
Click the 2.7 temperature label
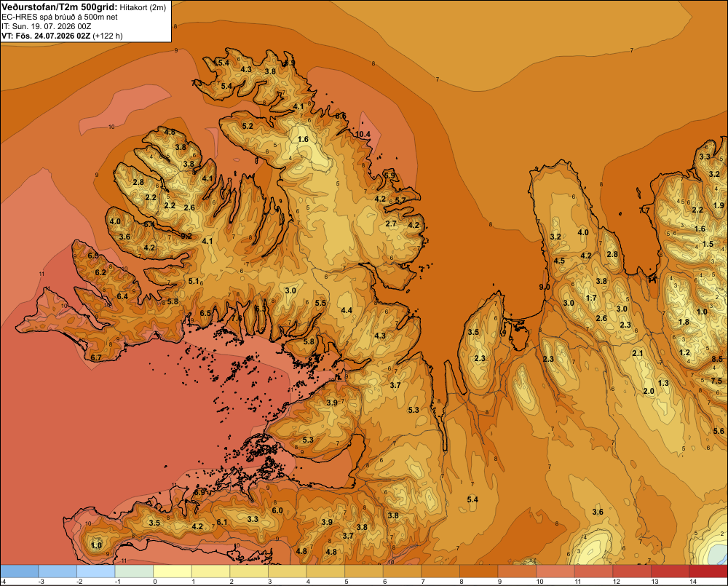point(391,223)
